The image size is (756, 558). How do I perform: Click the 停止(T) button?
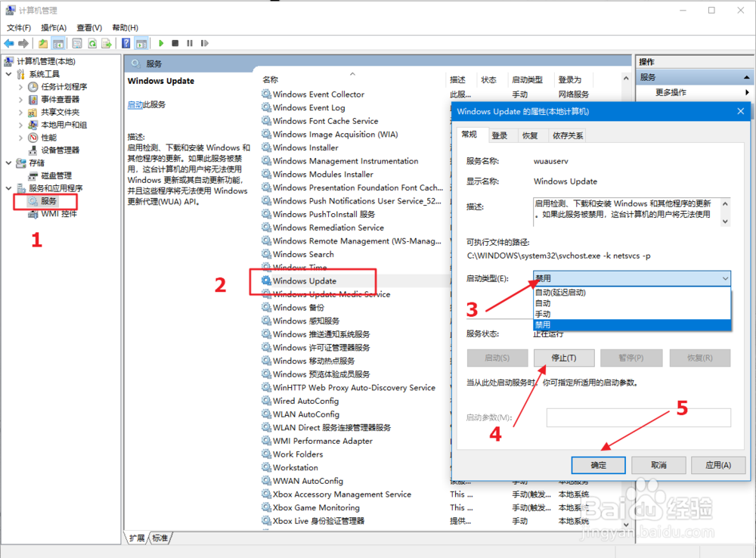pos(564,358)
